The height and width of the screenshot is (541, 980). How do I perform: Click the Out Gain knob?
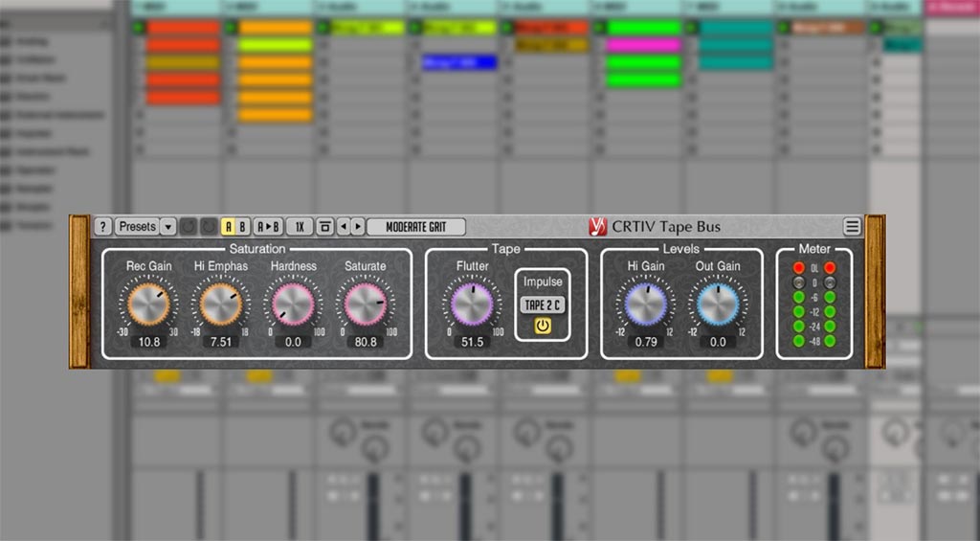click(x=718, y=304)
